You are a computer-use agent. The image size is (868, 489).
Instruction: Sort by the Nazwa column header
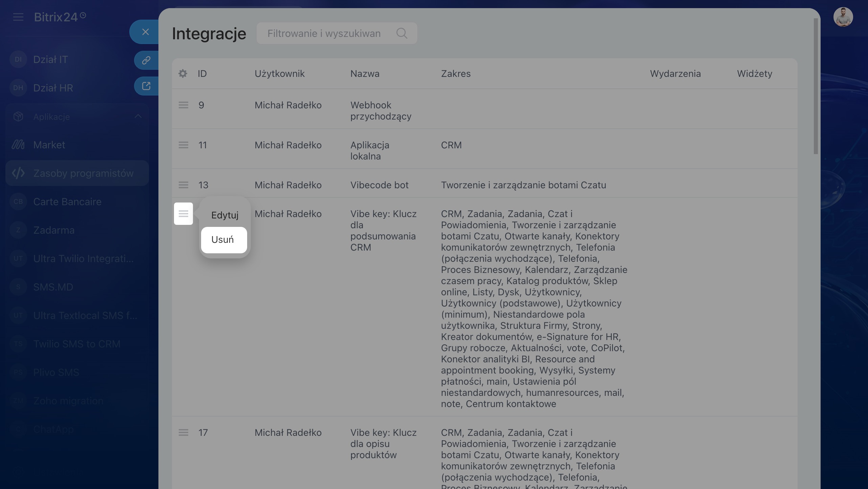coord(365,73)
